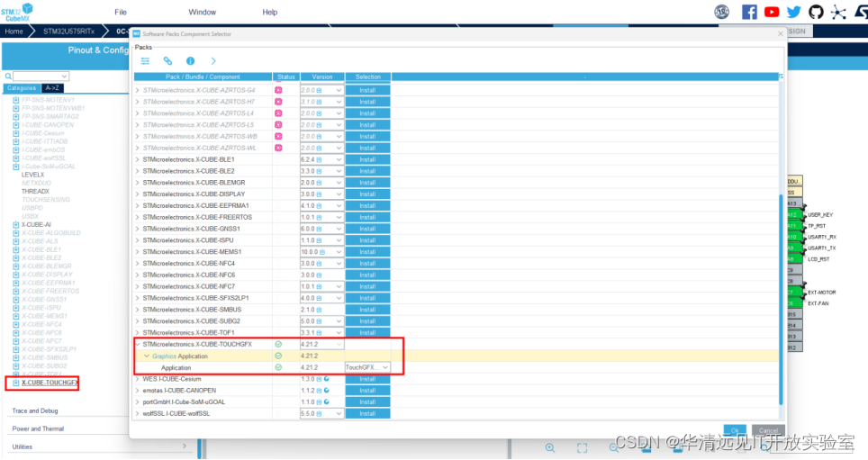Click the pink status icon for X-CUBE-AZRTOS-G4
The width and height of the screenshot is (868, 460).
278,90
